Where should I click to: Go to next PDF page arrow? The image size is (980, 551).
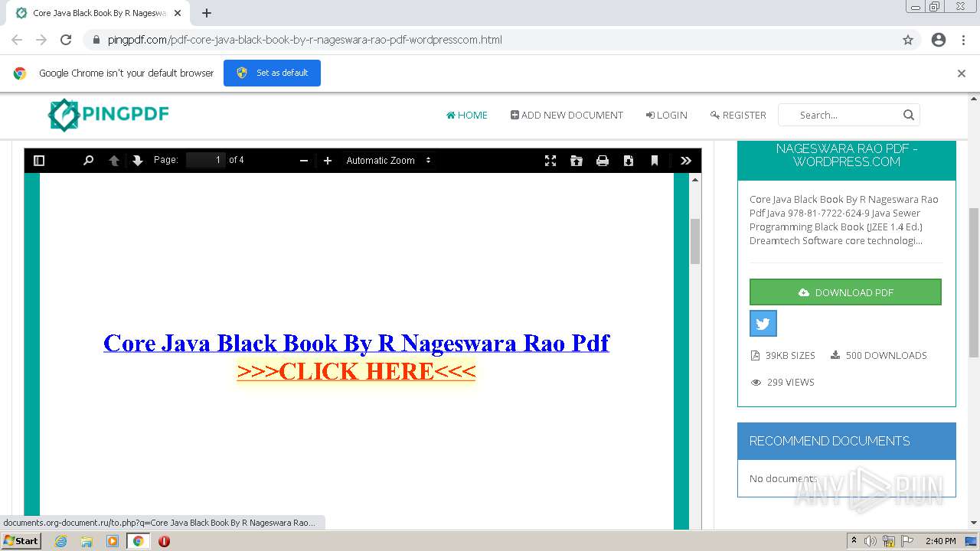point(138,161)
